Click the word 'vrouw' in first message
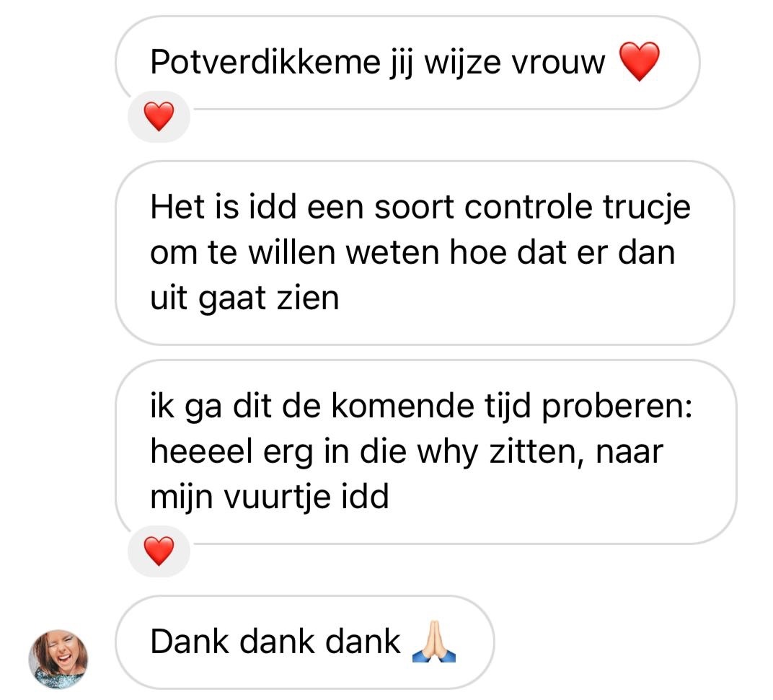The image size is (773, 700). [557, 63]
